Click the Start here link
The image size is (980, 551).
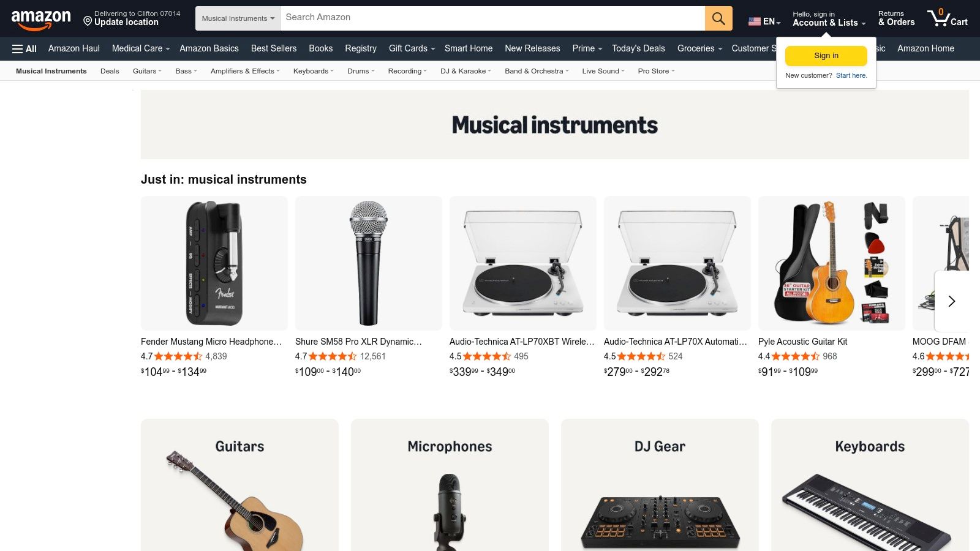pos(851,75)
